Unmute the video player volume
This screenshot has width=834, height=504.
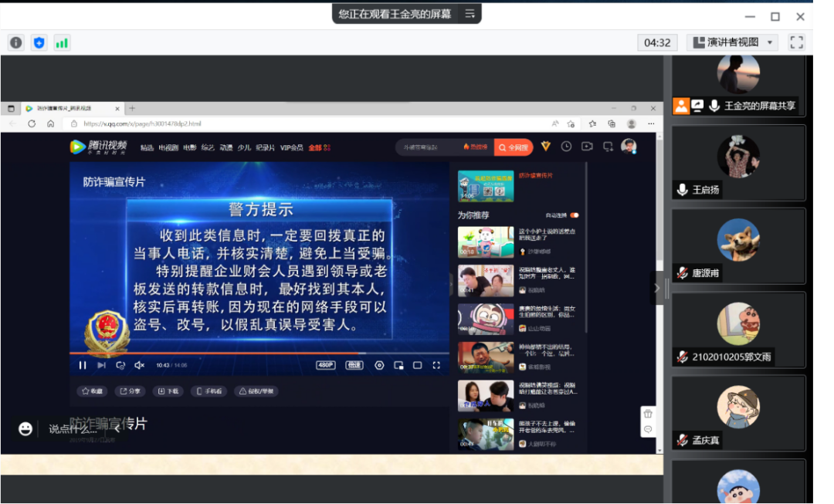click(139, 365)
